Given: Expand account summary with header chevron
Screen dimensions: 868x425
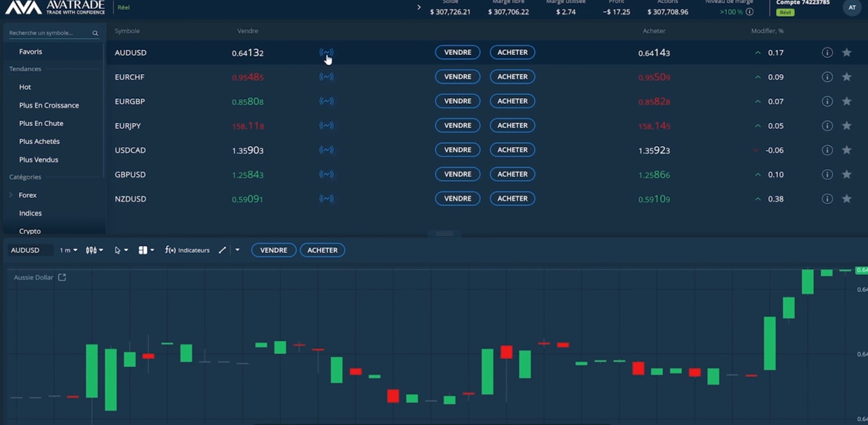Looking at the screenshot, I should [419, 7].
